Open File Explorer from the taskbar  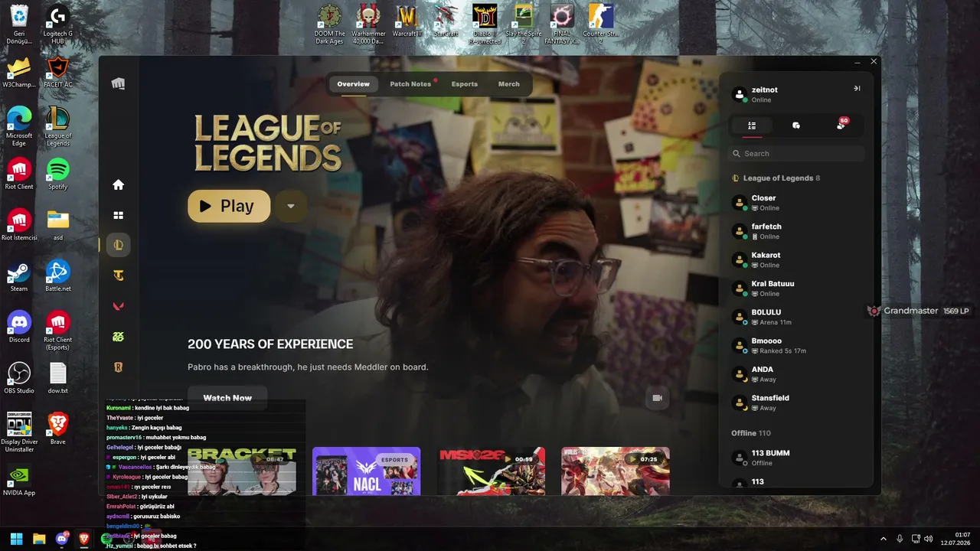pos(39,539)
